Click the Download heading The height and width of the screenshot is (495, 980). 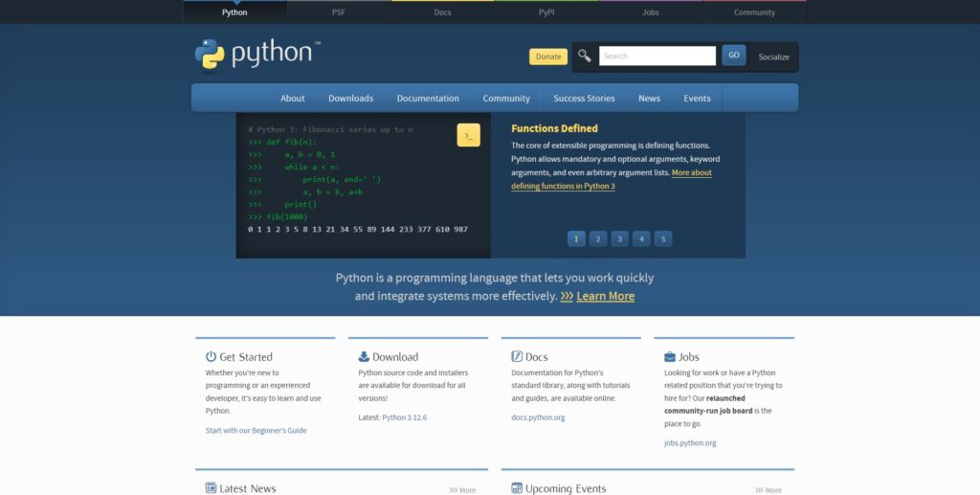click(x=395, y=357)
